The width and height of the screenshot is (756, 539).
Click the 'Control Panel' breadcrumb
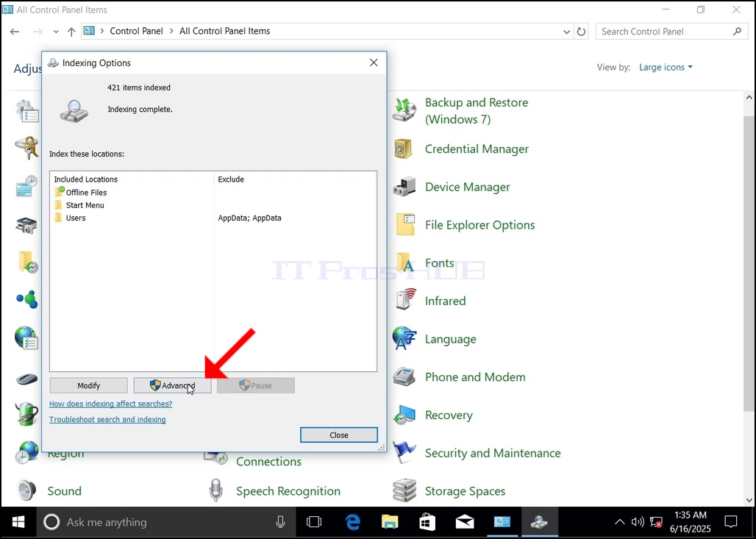pyautogui.click(x=137, y=31)
